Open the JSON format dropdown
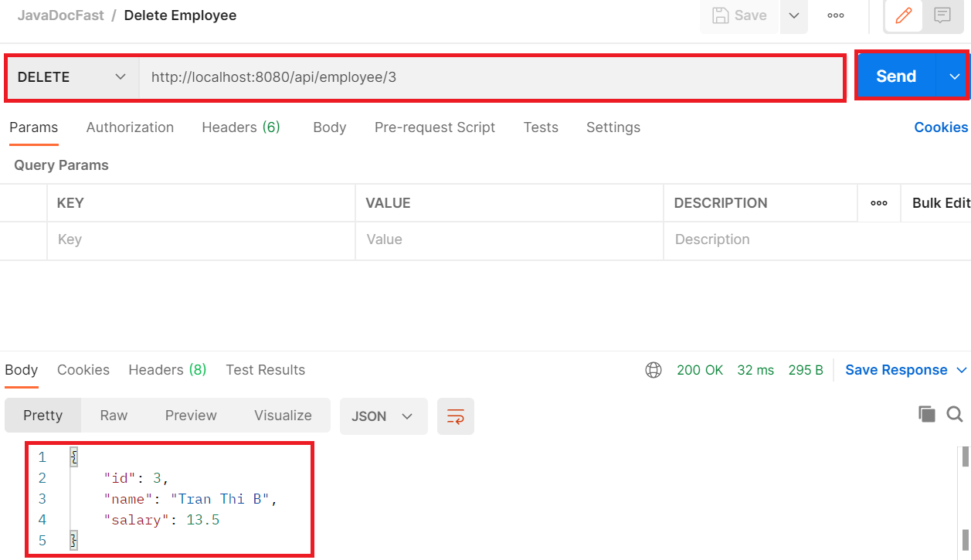971x560 pixels. click(383, 416)
